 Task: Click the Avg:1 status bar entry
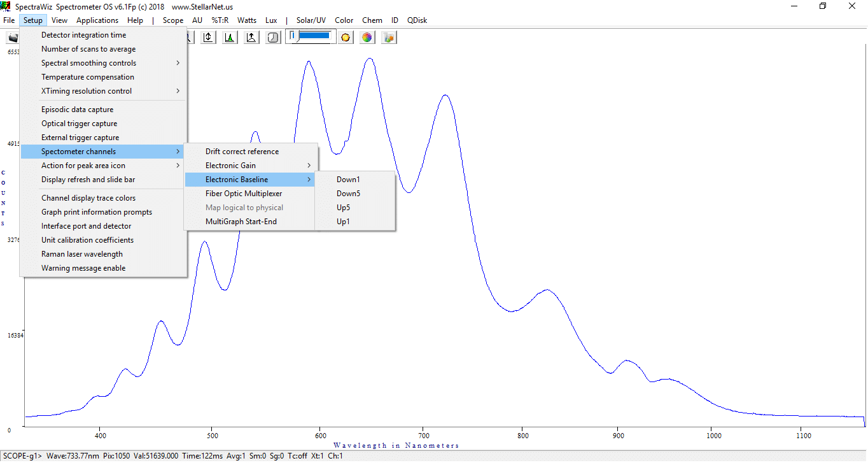[235, 457]
